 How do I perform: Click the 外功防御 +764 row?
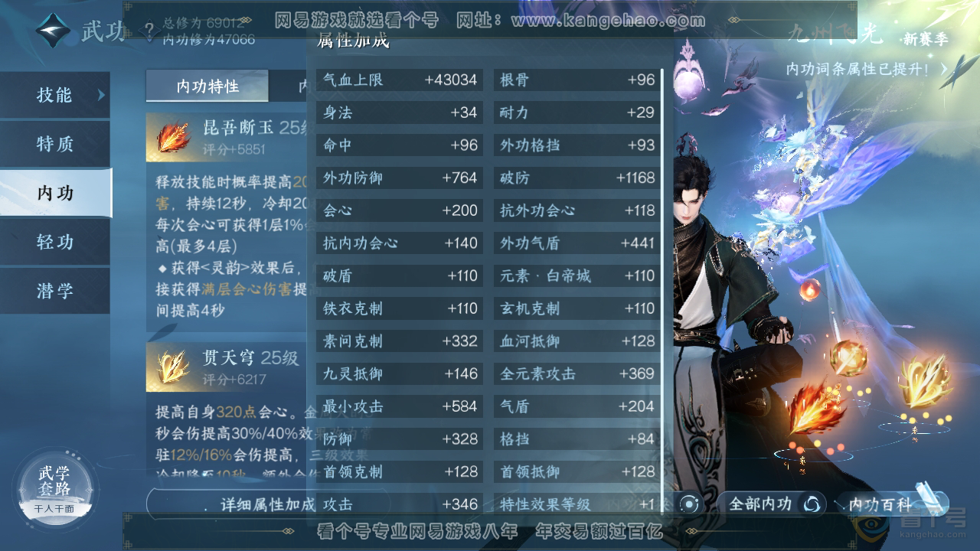pos(400,178)
